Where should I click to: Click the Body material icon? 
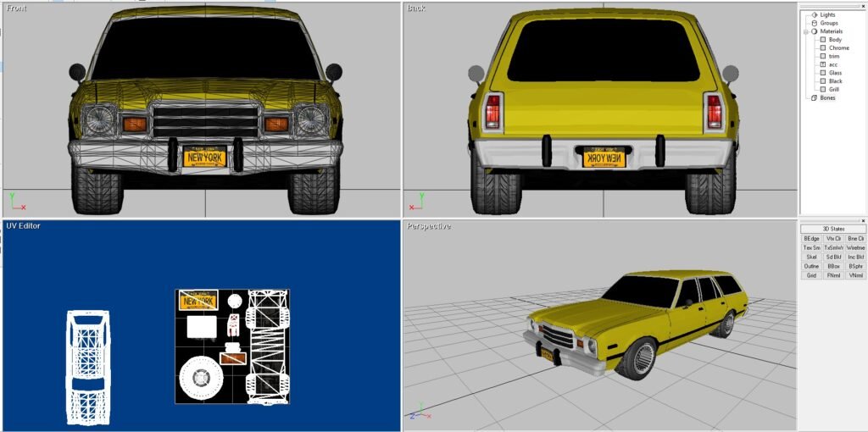[x=822, y=40]
